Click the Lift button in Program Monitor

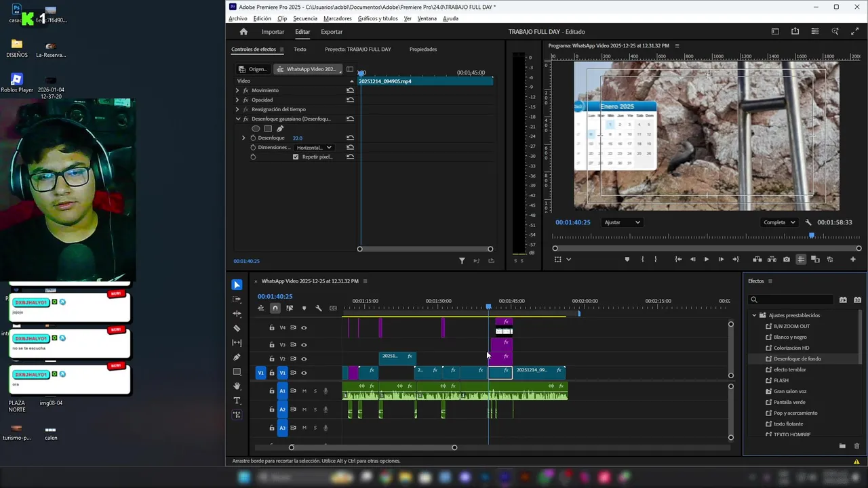(757, 260)
